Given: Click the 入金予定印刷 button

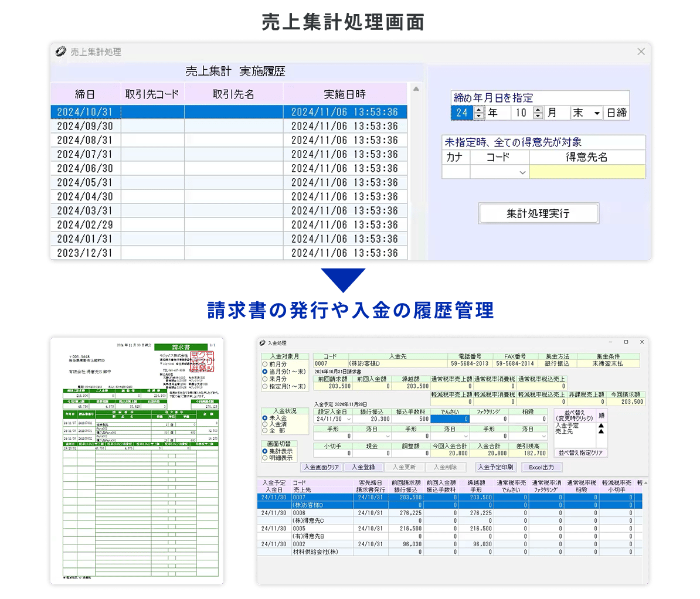Looking at the screenshot, I should coord(495,467).
